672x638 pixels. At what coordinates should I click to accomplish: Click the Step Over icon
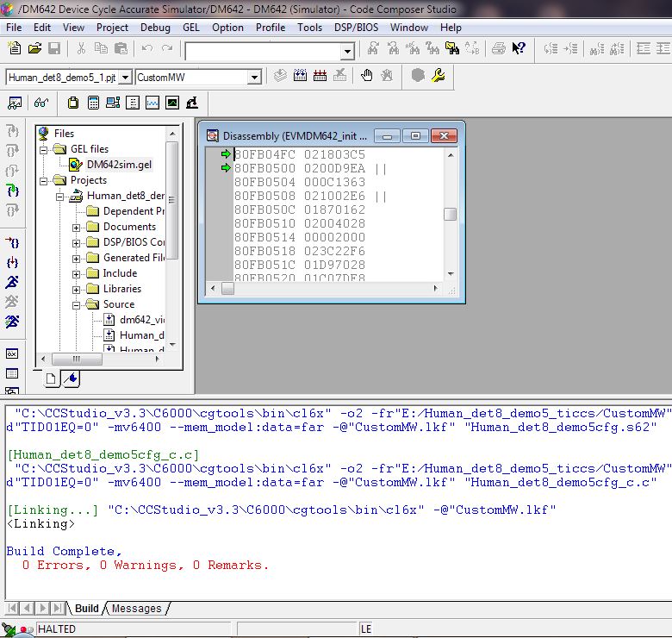pyautogui.click(x=12, y=151)
